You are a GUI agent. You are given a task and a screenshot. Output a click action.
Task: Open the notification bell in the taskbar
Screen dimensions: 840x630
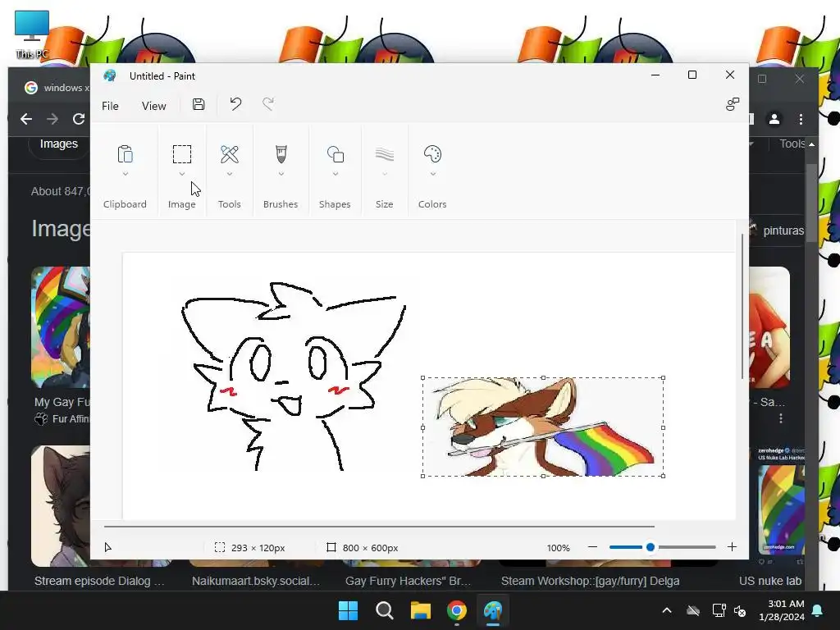coord(818,610)
